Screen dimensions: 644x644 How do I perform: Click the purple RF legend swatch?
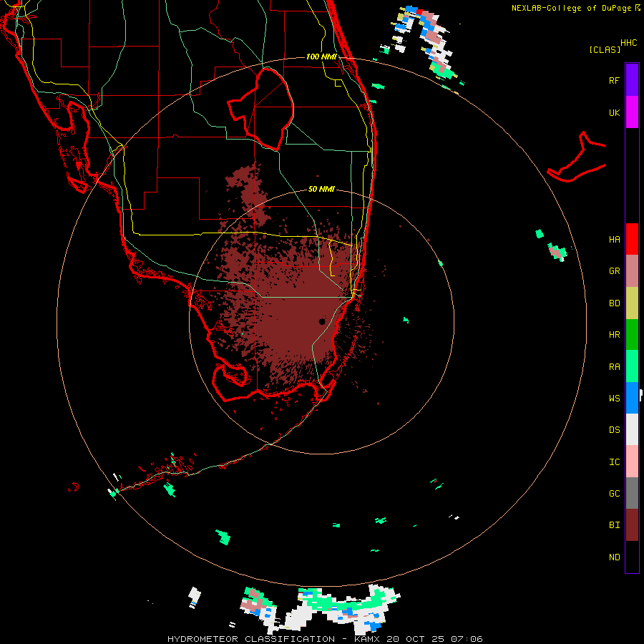[x=632, y=79]
